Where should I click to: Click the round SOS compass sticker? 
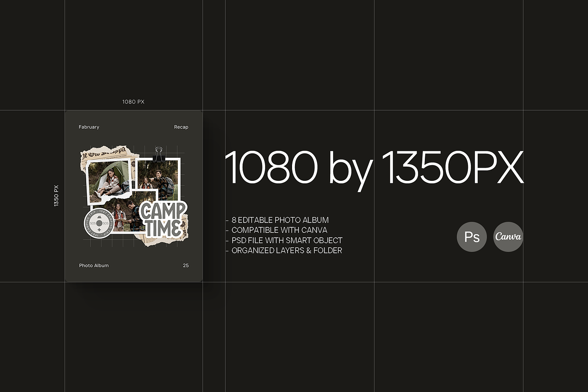pyautogui.click(x=99, y=223)
